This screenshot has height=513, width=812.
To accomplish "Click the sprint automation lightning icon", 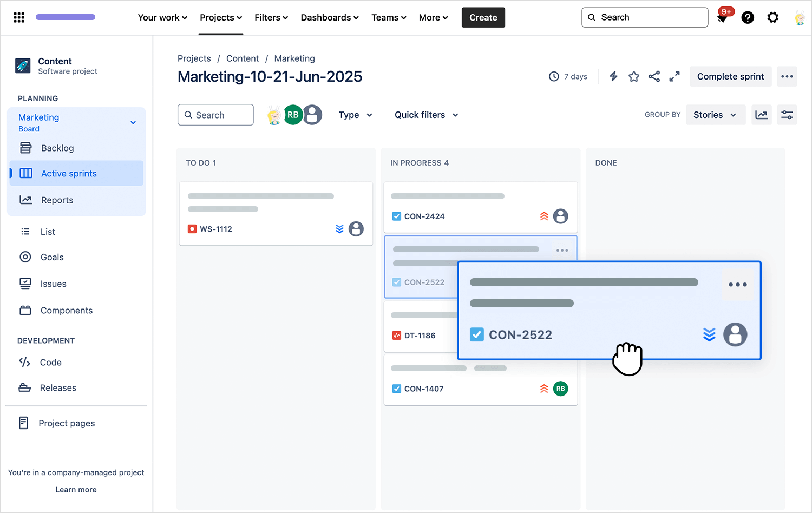I will coord(613,76).
